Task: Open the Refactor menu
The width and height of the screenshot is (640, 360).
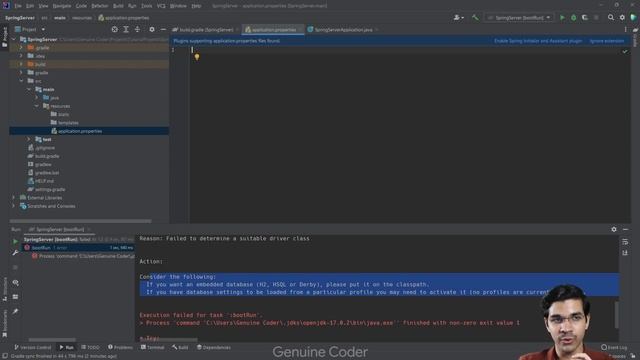Action: tap(100, 6)
